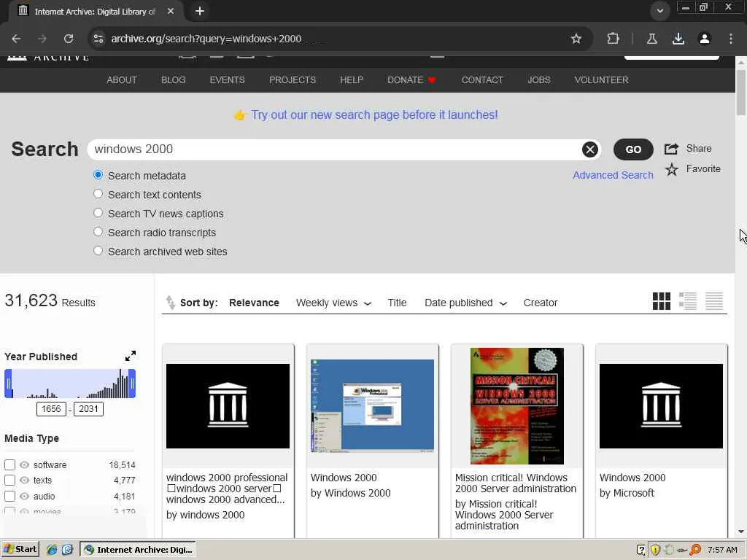Bookmark this page with the star icon
Image resolution: width=747 pixels, height=560 pixels.
tap(576, 39)
